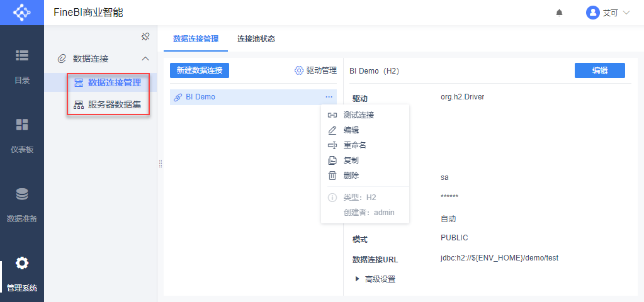
Task: Click the sa username value
Action: tap(444, 177)
